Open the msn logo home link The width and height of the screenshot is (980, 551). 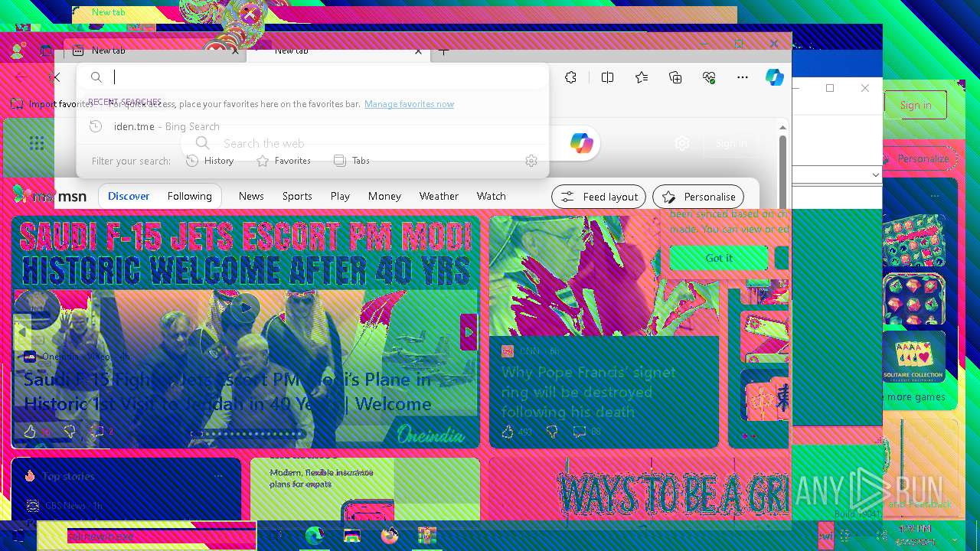pos(51,196)
